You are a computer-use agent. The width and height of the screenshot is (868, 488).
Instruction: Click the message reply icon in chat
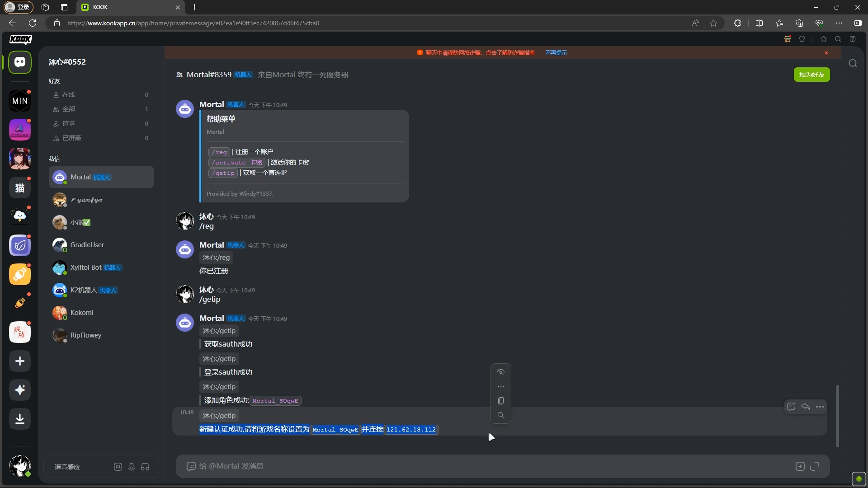click(806, 406)
